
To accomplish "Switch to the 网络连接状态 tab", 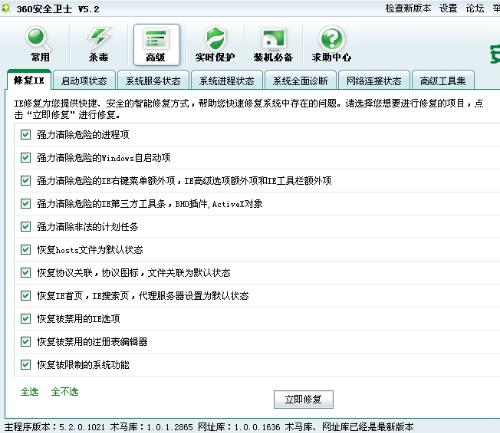I will tap(374, 81).
